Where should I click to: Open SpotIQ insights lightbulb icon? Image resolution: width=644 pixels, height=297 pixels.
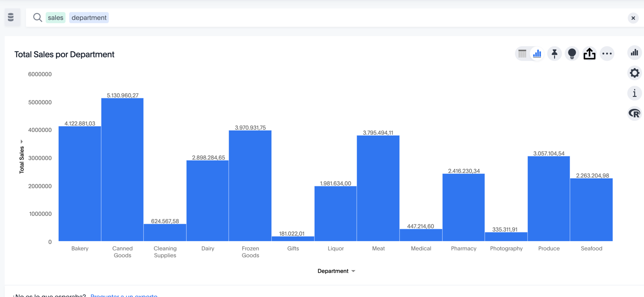pyautogui.click(x=572, y=54)
